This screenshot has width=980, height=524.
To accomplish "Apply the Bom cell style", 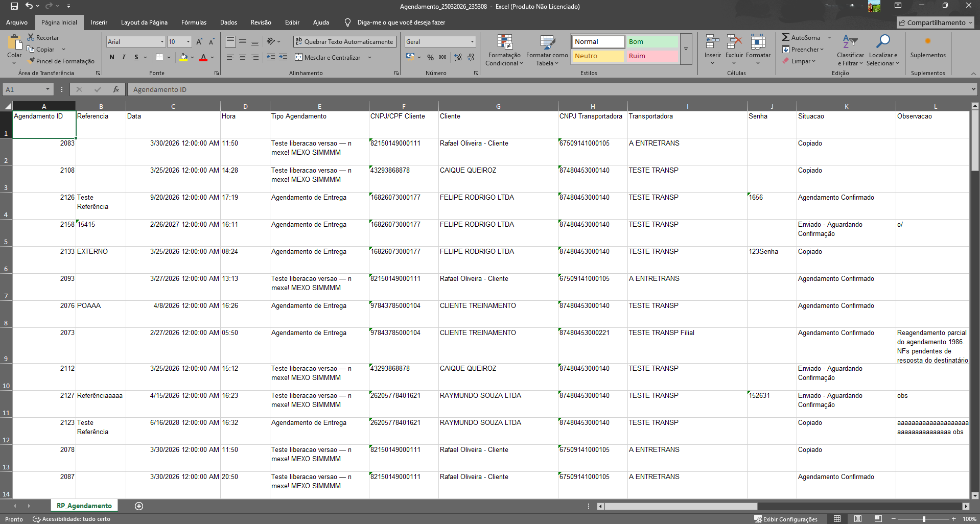I will (652, 42).
